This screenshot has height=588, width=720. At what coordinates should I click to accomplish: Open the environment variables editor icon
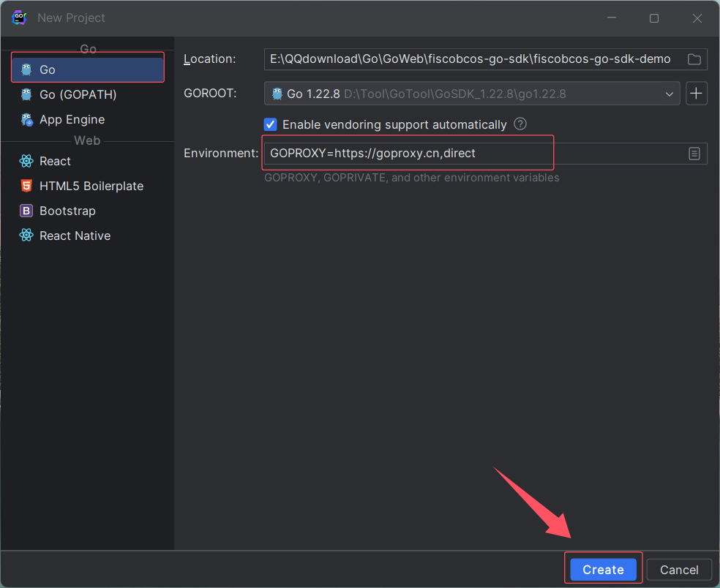[x=694, y=154]
